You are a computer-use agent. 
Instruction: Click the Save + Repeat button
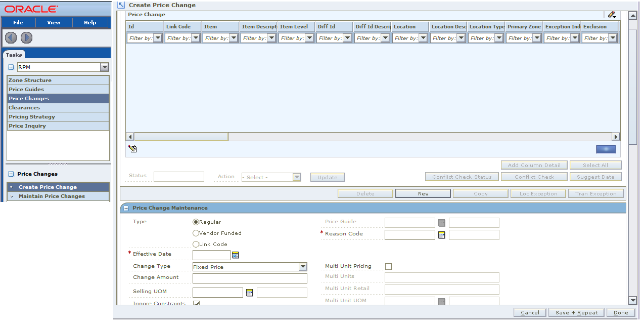click(x=576, y=312)
